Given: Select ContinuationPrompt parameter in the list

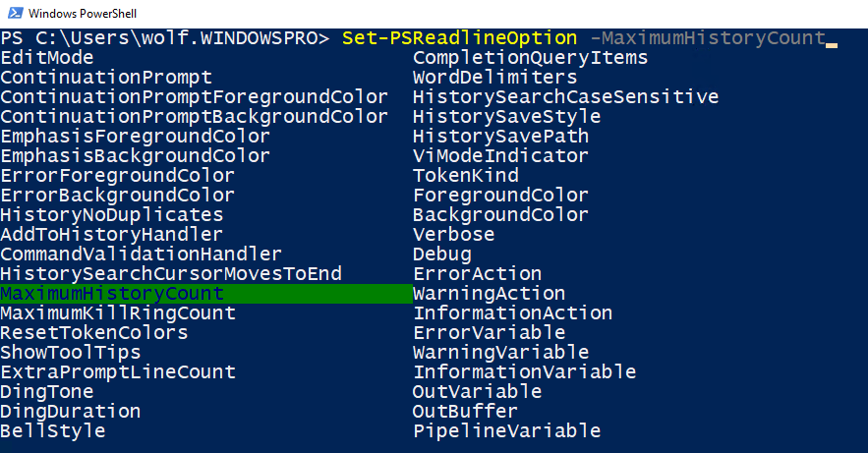Looking at the screenshot, I should 106,78.
